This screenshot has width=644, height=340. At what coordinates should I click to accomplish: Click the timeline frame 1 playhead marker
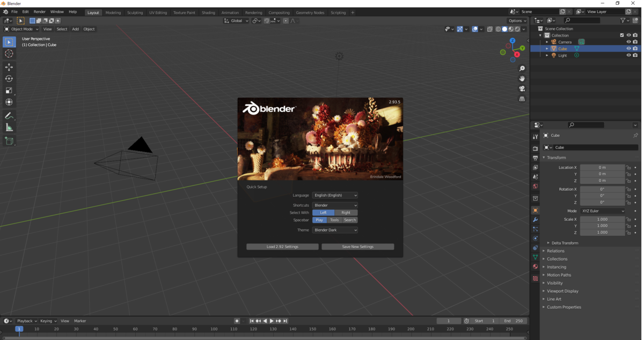coord(19,329)
